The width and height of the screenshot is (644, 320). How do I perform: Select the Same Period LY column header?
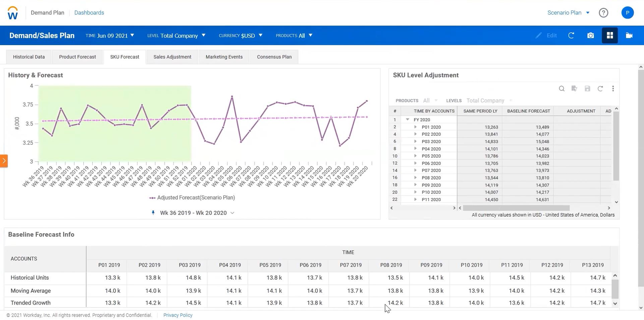click(x=480, y=111)
